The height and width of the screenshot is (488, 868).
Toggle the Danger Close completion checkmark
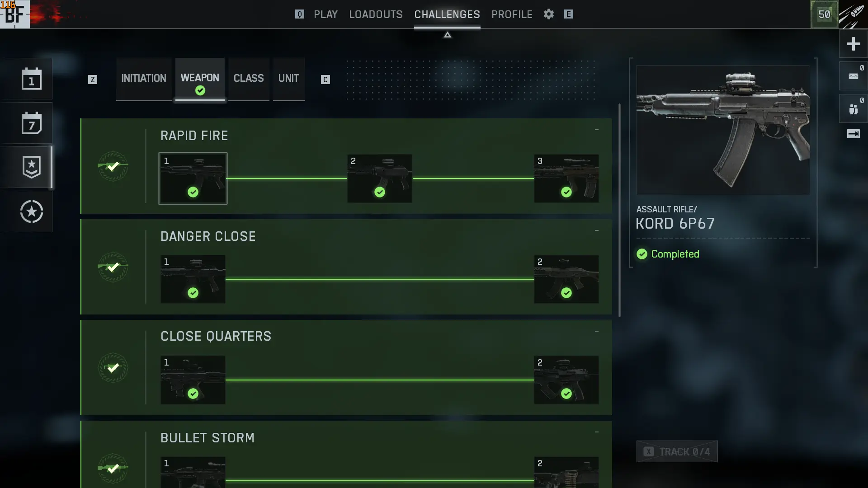click(x=113, y=267)
